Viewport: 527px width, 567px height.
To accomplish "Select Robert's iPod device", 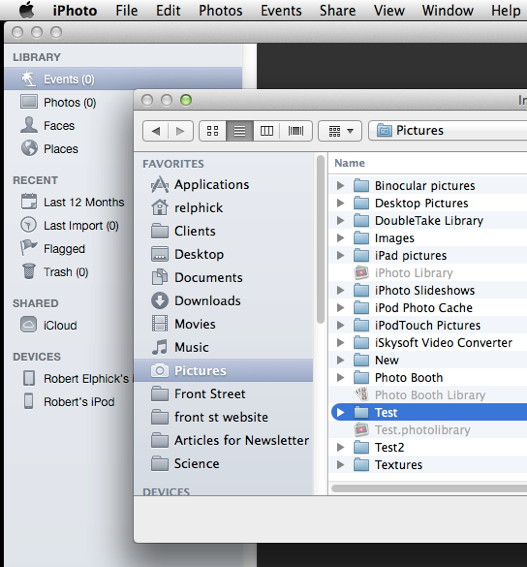I will pos(69,401).
